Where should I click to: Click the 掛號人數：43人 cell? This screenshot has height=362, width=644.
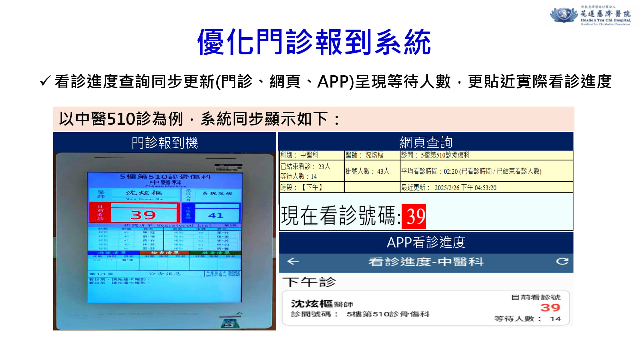tap(368, 171)
